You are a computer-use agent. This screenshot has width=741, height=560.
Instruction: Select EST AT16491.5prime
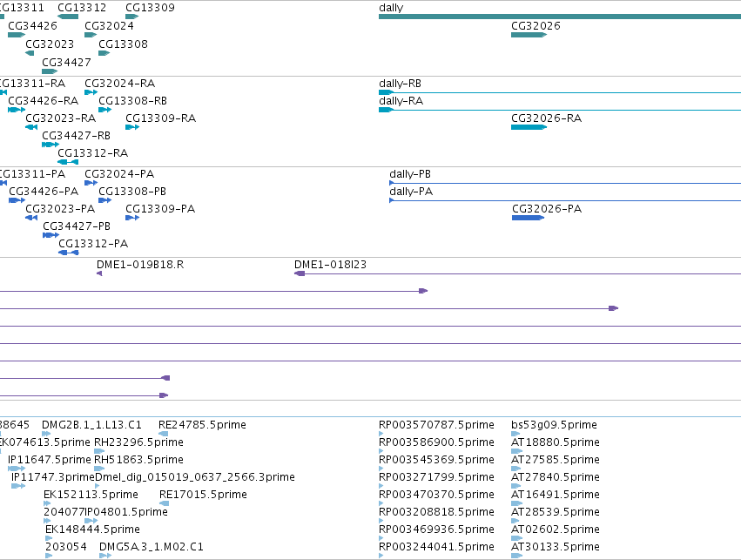point(516,503)
